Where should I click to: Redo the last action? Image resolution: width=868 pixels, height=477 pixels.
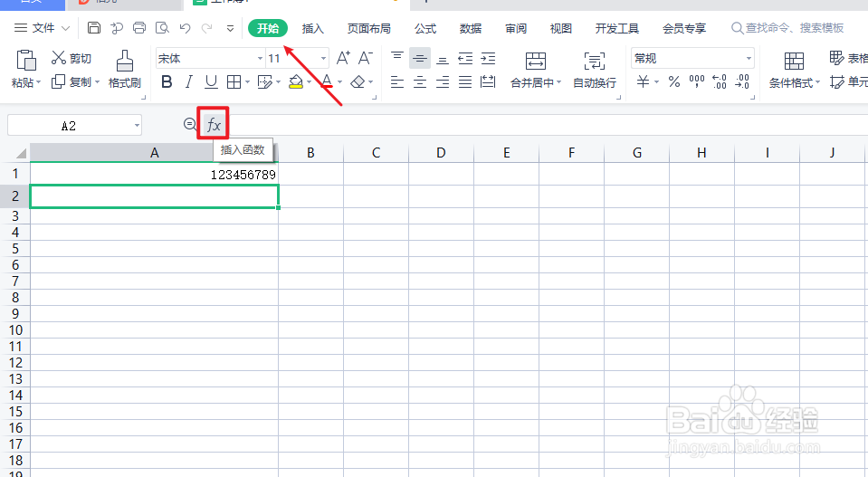[x=207, y=28]
